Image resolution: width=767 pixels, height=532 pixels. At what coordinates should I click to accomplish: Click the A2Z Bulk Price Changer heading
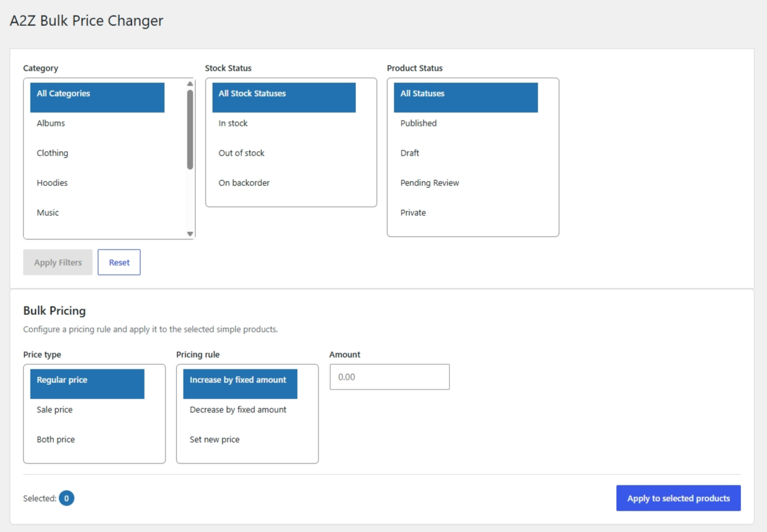tap(87, 21)
